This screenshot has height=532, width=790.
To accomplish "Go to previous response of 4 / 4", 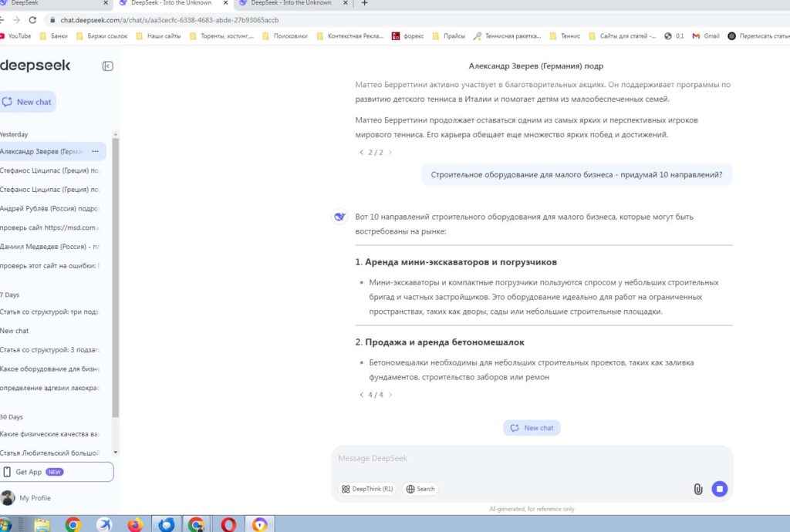I will click(361, 395).
